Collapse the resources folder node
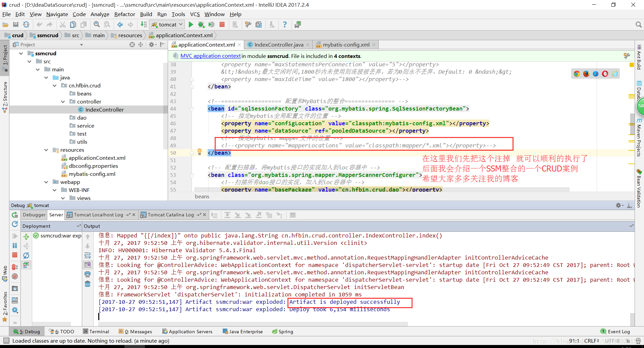This screenshot has height=348, width=644. tap(46, 150)
